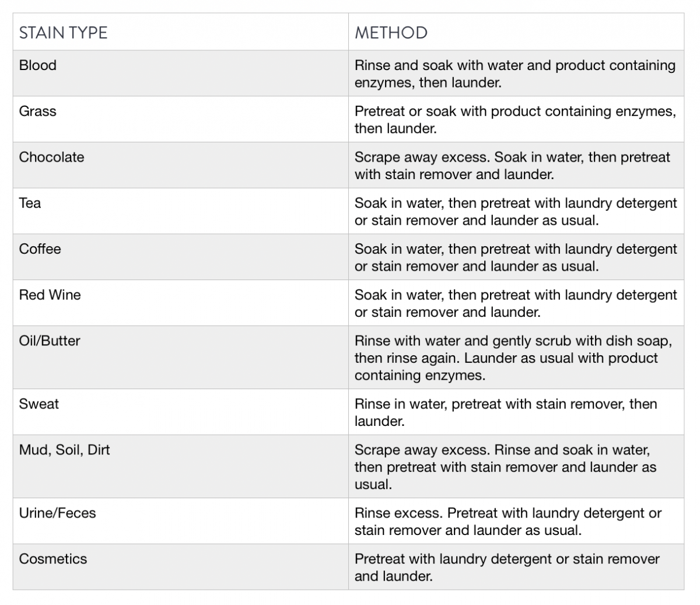700x605 pixels.
Task: Select the Sweat row label
Action: pos(38,404)
